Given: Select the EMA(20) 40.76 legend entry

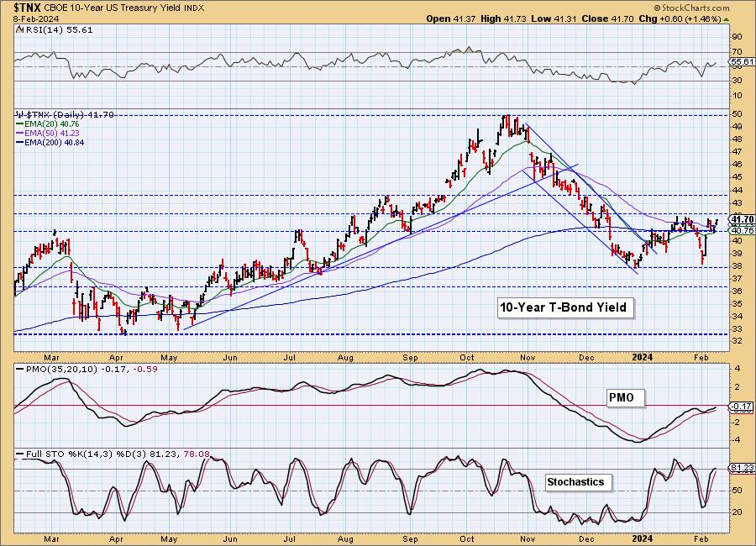Looking at the screenshot, I should (51, 124).
